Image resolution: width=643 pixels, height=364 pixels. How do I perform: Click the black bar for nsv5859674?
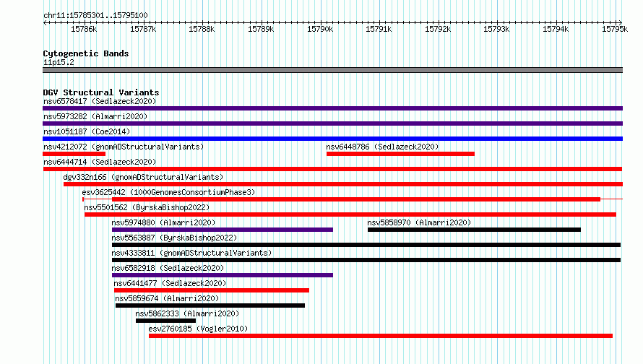210,305
